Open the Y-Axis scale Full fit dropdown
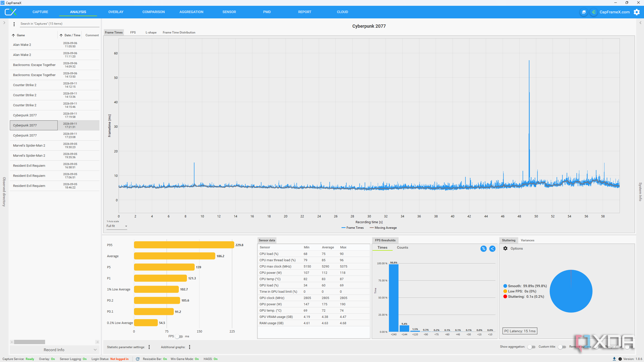Viewport: 644px width, 362px height. [x=117, y=226]
